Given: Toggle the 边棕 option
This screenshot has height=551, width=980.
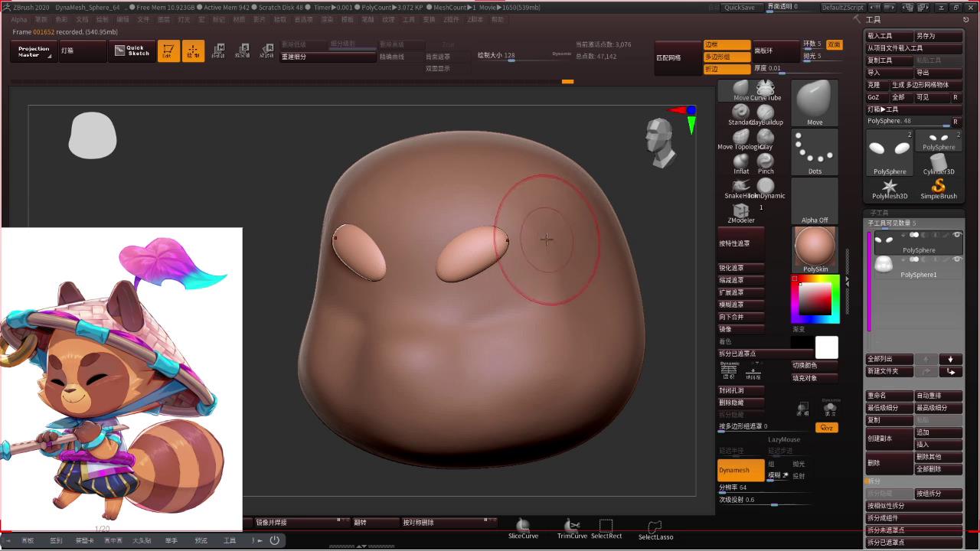Looking at the screenshot, I should (x=727, y=44).
